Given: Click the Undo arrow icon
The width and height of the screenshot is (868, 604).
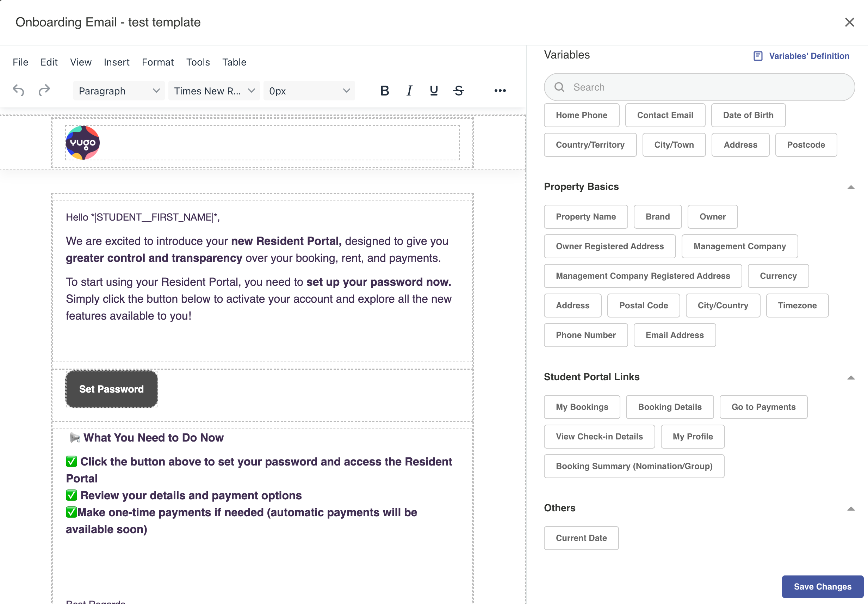Looking at the screenshot, I should pos(19,91).
